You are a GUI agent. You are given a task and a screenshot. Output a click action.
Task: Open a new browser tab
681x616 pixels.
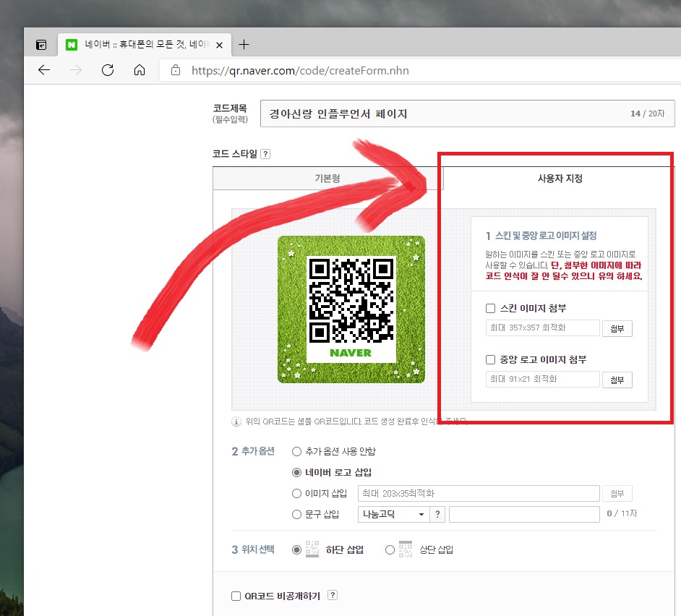[x=244, y=44]
